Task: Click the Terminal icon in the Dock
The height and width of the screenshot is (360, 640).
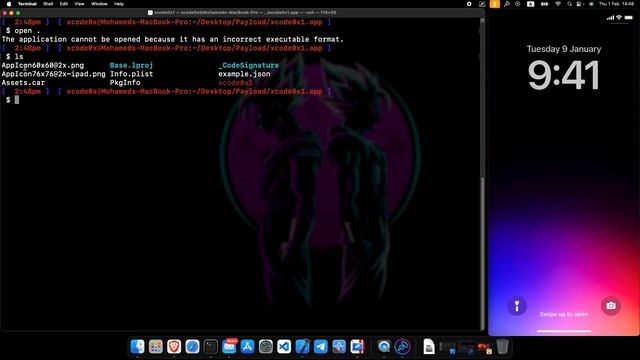Action: (211, 347)
